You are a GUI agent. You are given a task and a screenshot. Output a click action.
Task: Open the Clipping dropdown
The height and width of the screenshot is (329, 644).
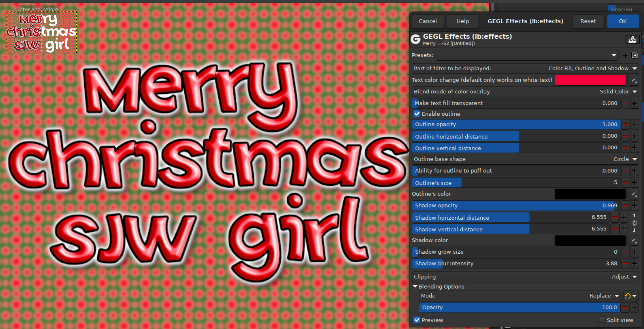(525, 277)
